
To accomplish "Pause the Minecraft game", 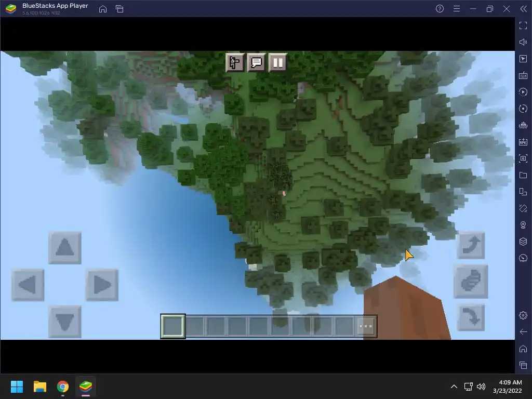I will tap(277, 62).
